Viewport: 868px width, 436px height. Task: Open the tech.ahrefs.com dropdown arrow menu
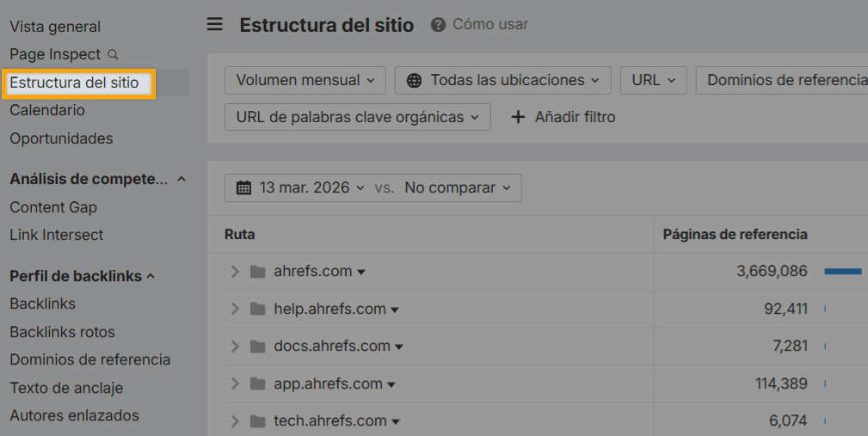click(x=395, y=422)
